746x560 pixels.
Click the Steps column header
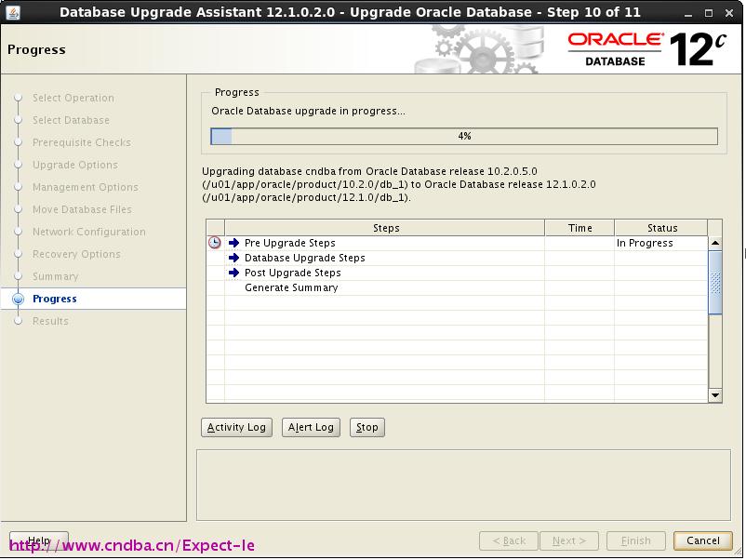coord(385,228)
